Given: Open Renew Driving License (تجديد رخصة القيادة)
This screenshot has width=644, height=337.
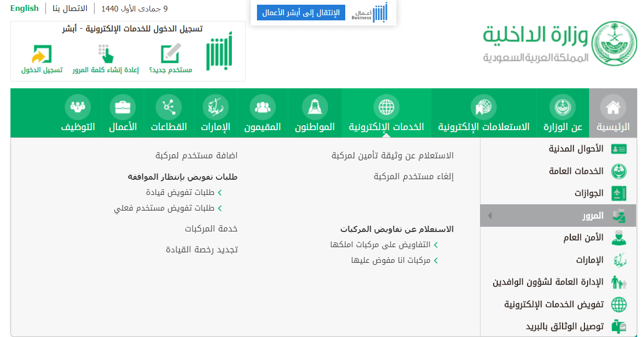Looking at the screenshot, I should (202, 250).
